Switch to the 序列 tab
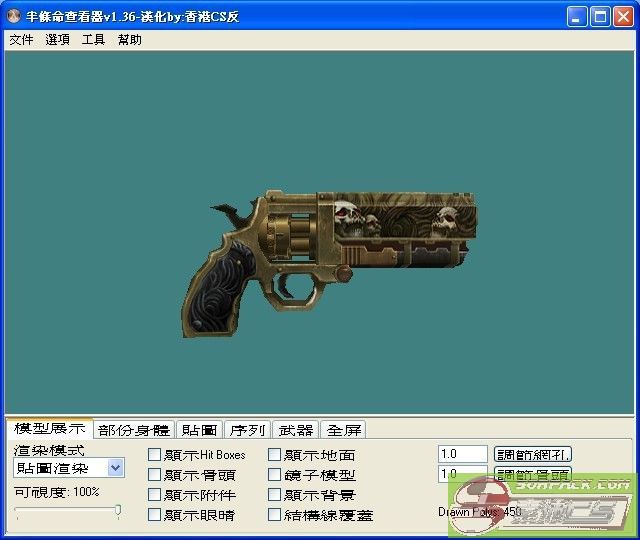This screenshot has height=540, width=640. pos(247,430)
